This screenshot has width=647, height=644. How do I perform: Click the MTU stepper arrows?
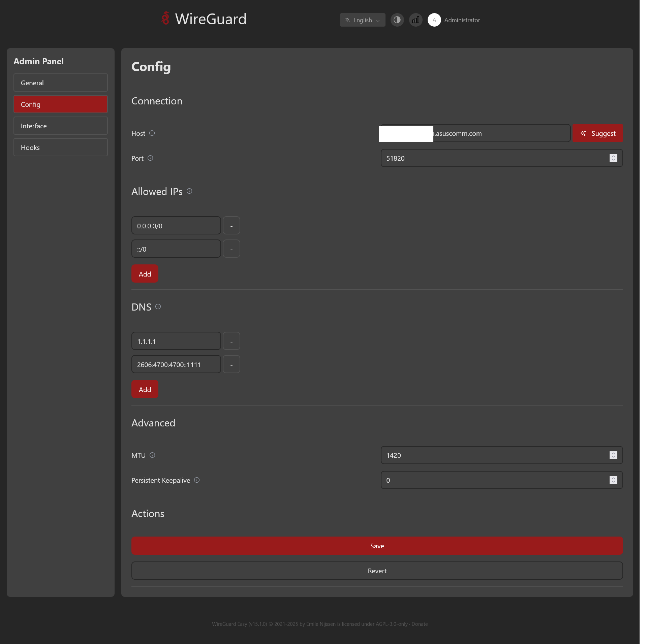[x=613, y=455]
